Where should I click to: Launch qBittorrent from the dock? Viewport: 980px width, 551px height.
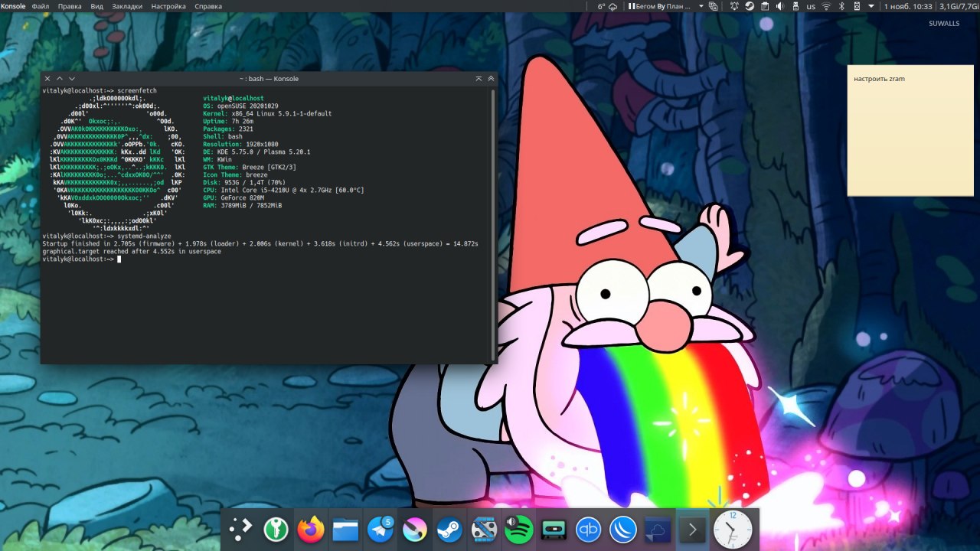point(588,529)
